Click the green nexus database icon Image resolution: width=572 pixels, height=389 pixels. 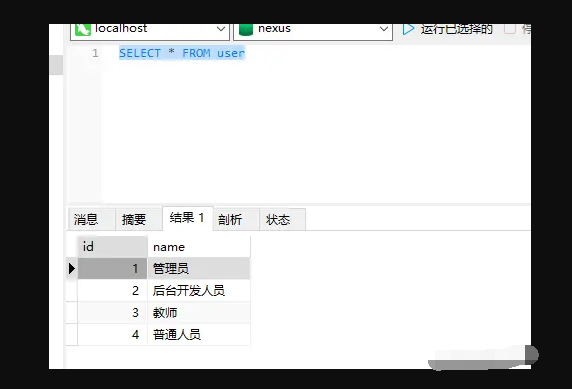pos(246,30)
